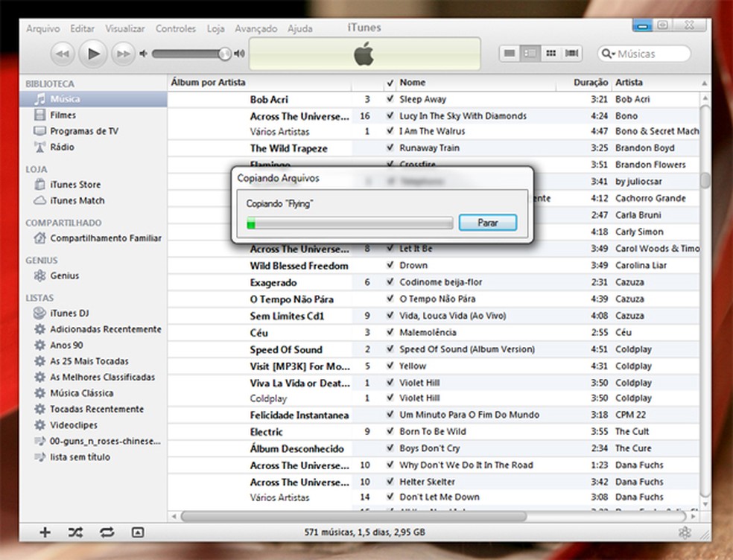Uncheck the Sleep Away song checkbox
The width and height of the screenshot is (733, 560).
point(390,99)
